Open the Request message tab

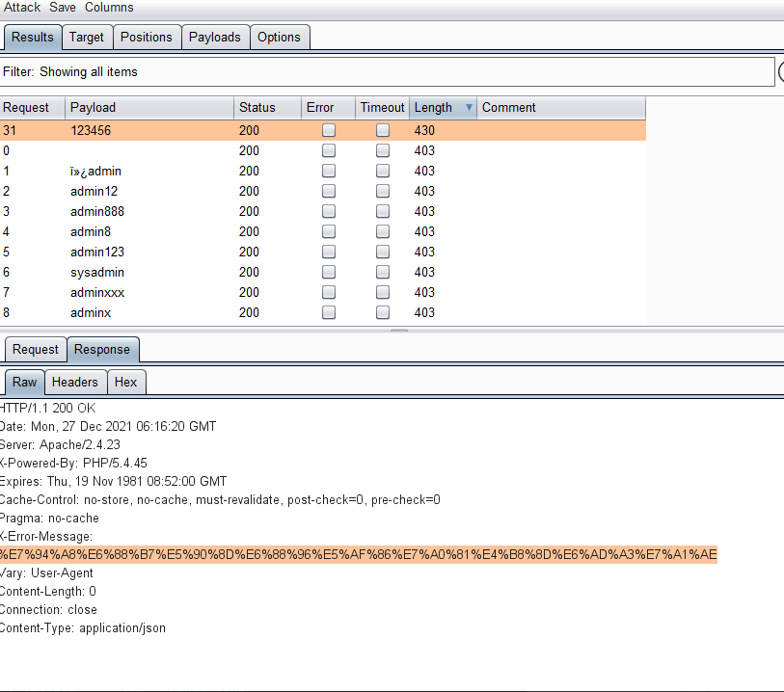[36, 349]
